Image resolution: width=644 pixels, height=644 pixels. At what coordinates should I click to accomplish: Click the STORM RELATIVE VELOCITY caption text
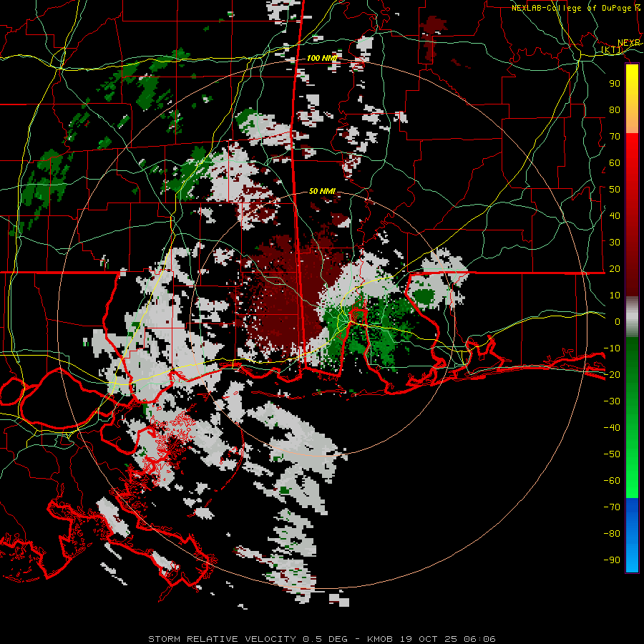pos(222,639)
